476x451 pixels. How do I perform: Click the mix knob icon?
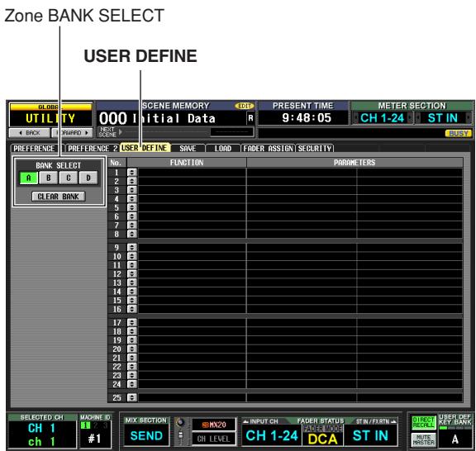tap(180, 422)
